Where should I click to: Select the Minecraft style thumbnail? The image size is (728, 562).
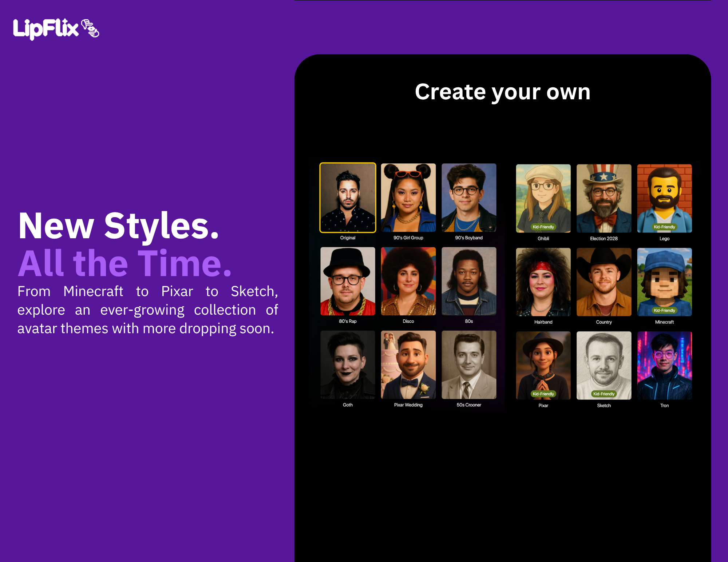pos(664,282)
